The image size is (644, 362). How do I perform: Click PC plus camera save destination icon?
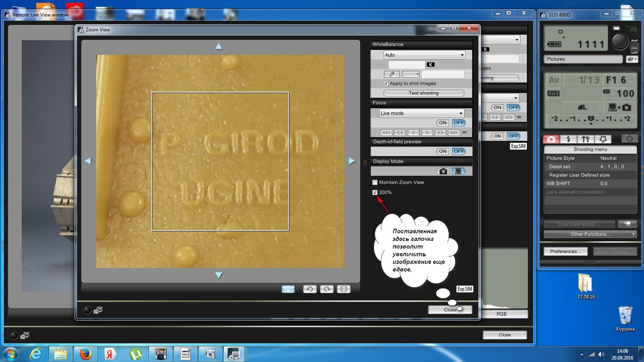pyautogui.click(x=619, y=107)
